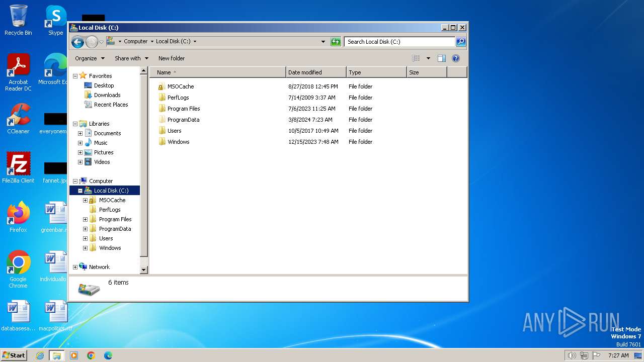The height and width of the screenshot is (362, 644).
Task: Select the Pictures library
Action: click(x=103, y=152)
